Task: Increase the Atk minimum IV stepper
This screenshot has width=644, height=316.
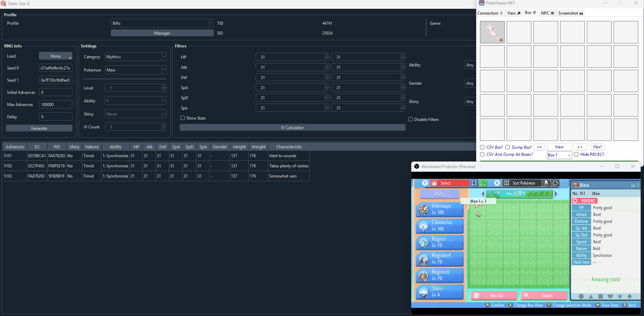Action: (x=327, y=65)
